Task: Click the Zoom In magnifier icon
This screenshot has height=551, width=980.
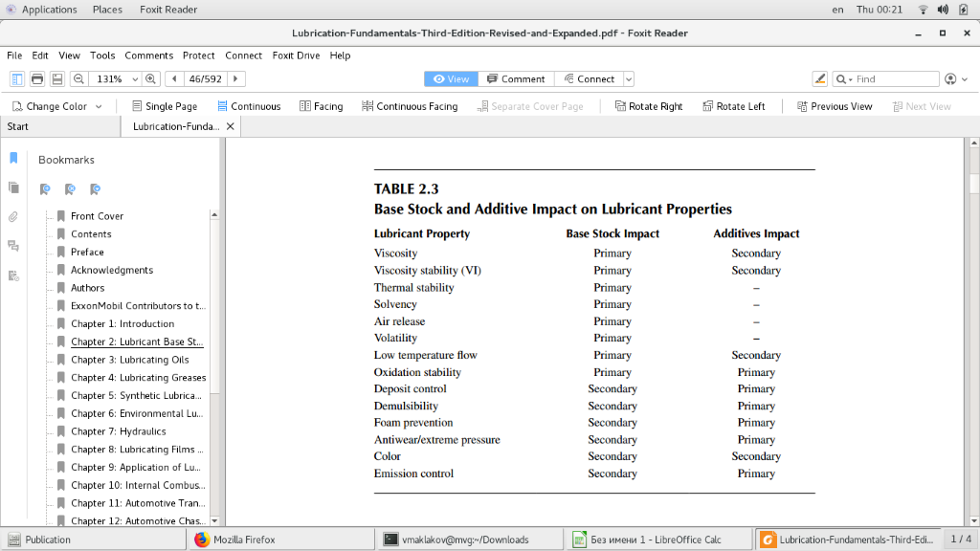Action: tap(150, 78)
